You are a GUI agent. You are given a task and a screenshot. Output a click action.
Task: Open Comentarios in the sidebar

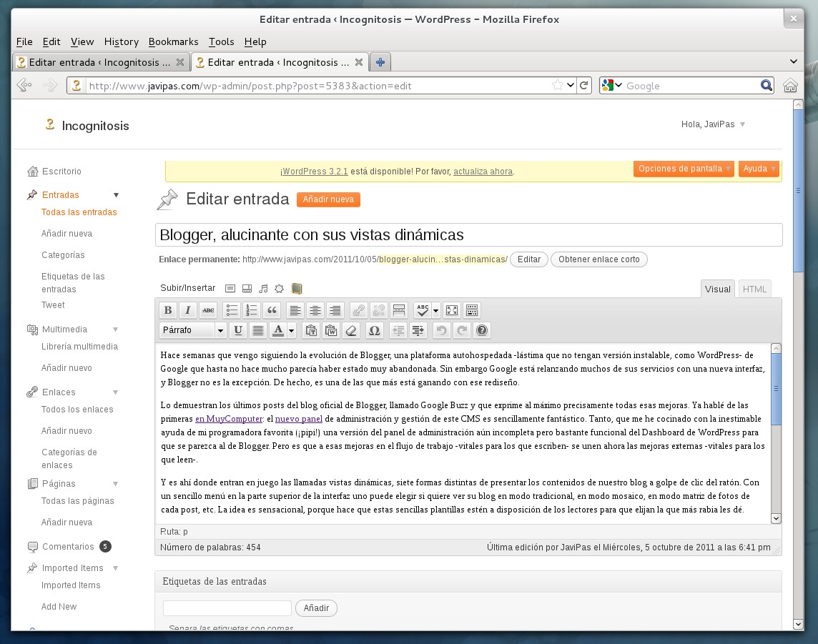click(x=68, y=547)
